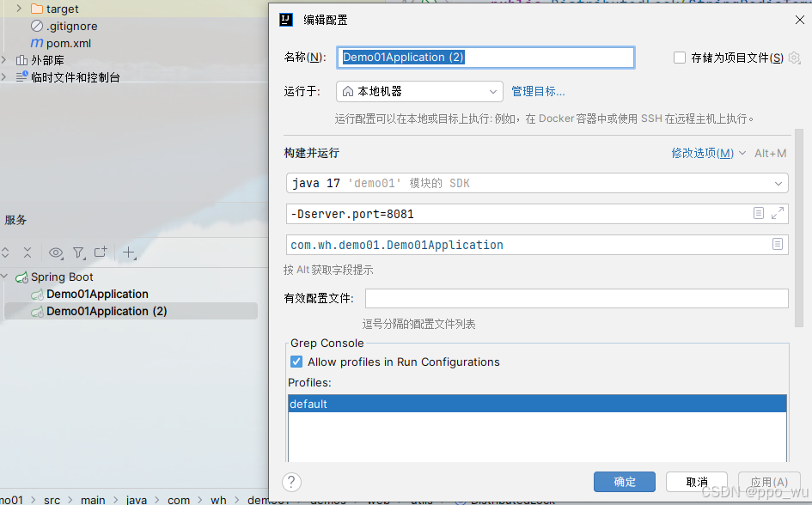The image size is (812, 505).
Task: Open the java 17 SDK dropdown
Action: [x=537, y=183]
